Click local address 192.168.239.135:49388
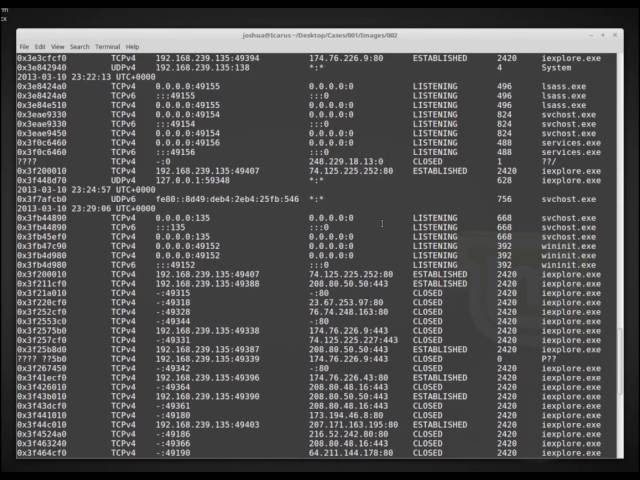640x480 pixels. point(207,284)
